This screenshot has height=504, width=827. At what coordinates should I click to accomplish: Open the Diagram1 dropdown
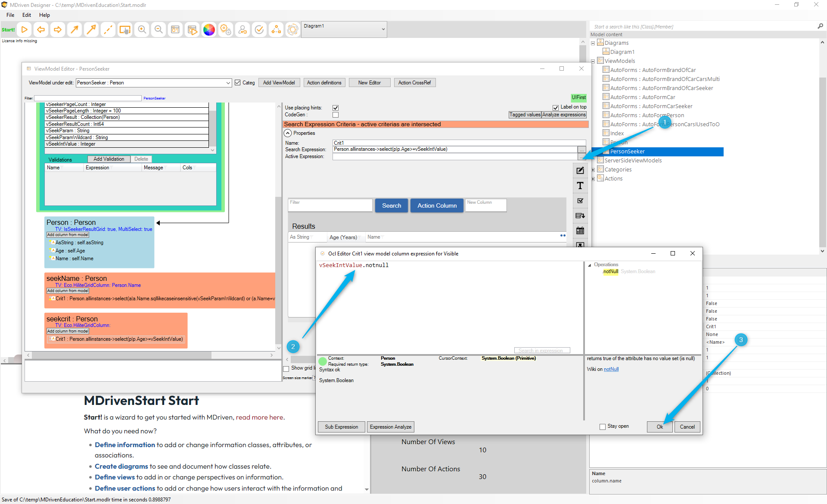point(383,30)
